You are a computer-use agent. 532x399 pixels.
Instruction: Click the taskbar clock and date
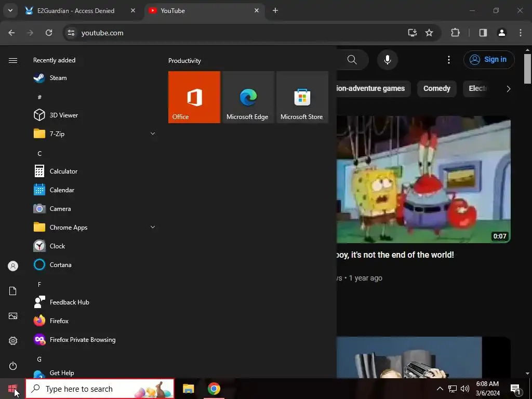(x=487, y=389)
